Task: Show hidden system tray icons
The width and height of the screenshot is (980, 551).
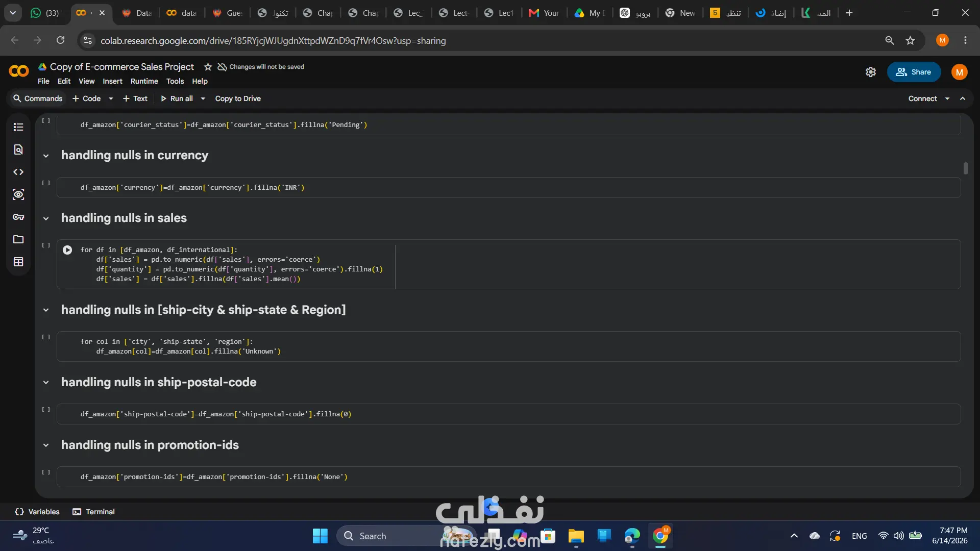Action: coord(794,536)
